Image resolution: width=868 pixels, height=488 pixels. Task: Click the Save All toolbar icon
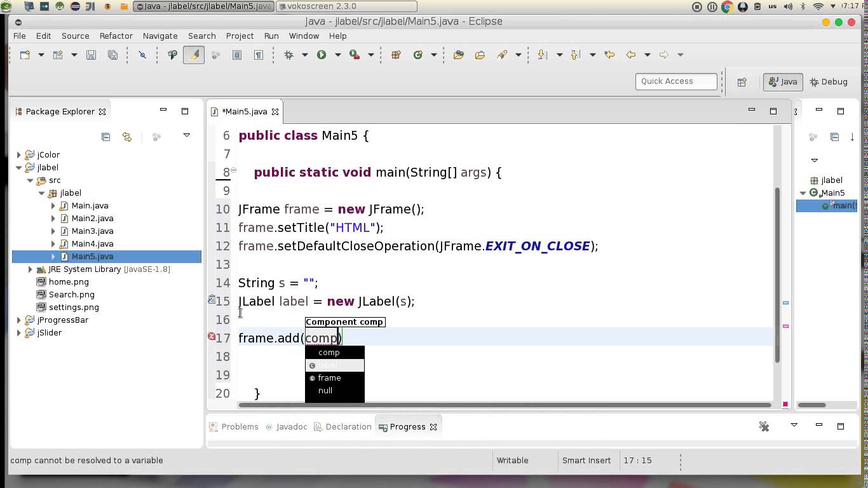point(112,55)
